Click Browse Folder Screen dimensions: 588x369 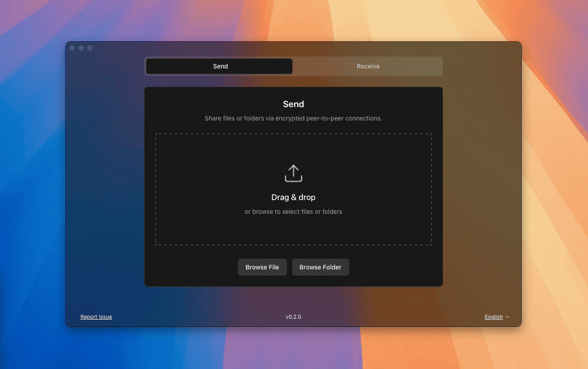tap(320, 267)
